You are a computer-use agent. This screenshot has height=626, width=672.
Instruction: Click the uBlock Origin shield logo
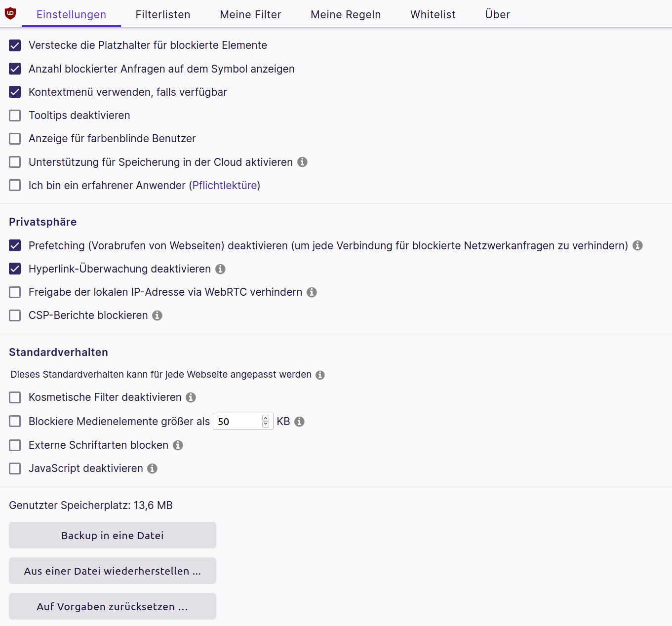pyautogui.click(x=10, y=14)
